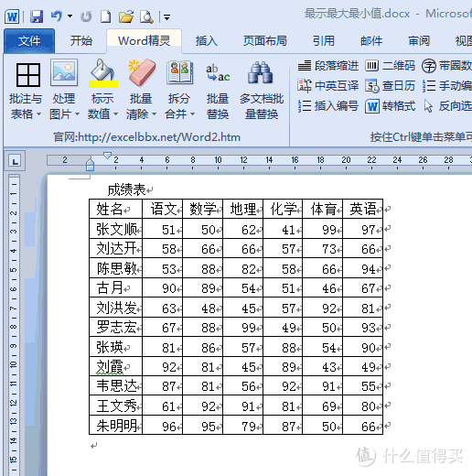Click the 地理 header cell
This screenshot has height=476, width=472.
pos(243,209)
